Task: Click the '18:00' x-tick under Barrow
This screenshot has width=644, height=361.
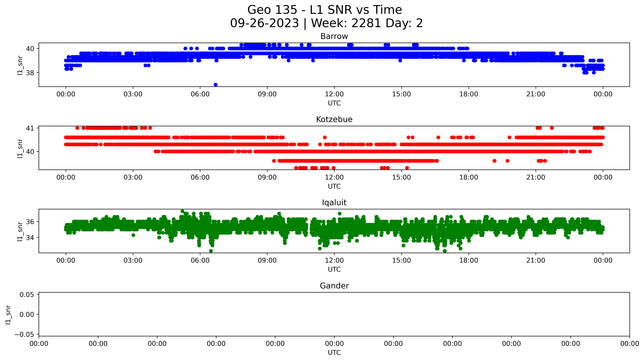Action: (469, 94)
